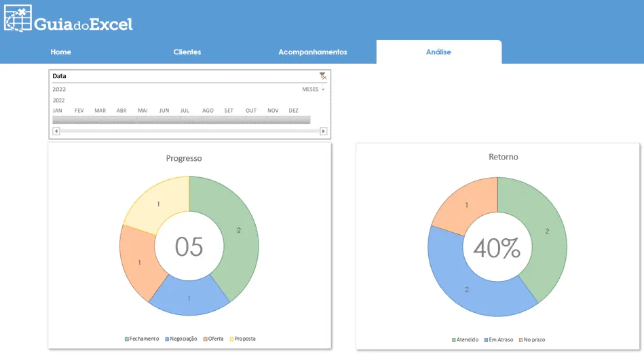Click the Fechamento legend marker
This screenshot has width=644, height=355.
[x=126, y=339]
